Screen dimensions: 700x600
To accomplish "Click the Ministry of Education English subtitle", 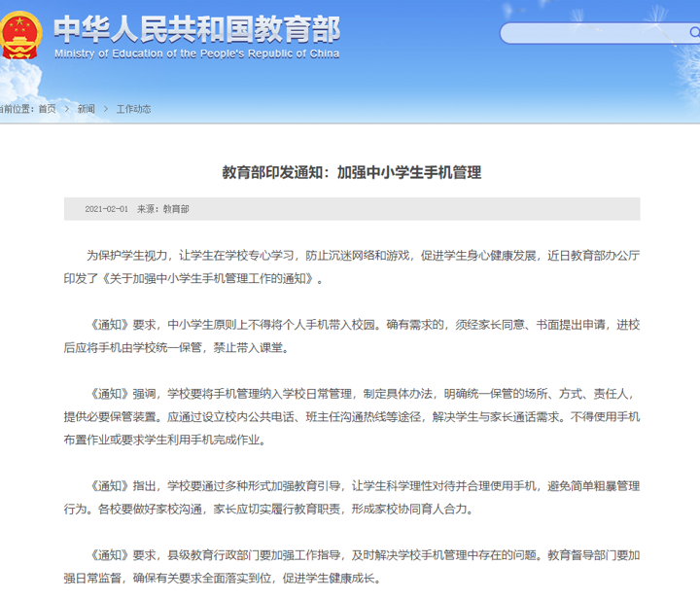I will (196, 54).
